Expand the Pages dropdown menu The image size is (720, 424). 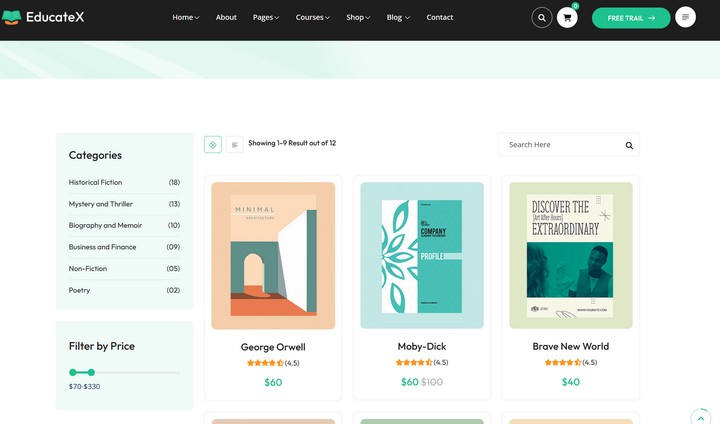pyautogui.click(x=266, y=17)
